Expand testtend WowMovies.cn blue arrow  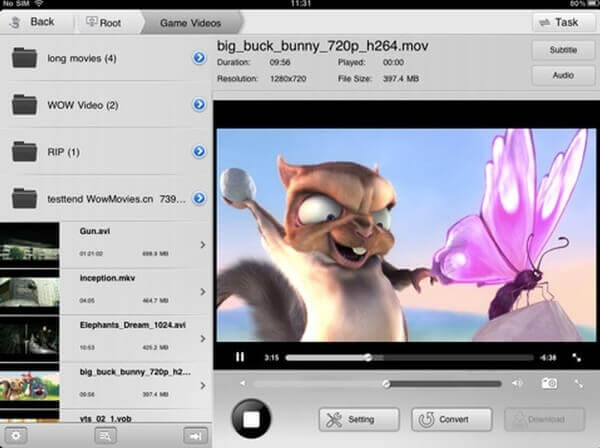pos(199,198)
